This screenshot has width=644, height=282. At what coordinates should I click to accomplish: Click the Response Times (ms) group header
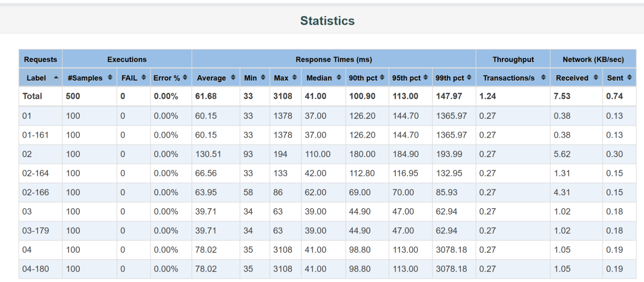(334, 59)
